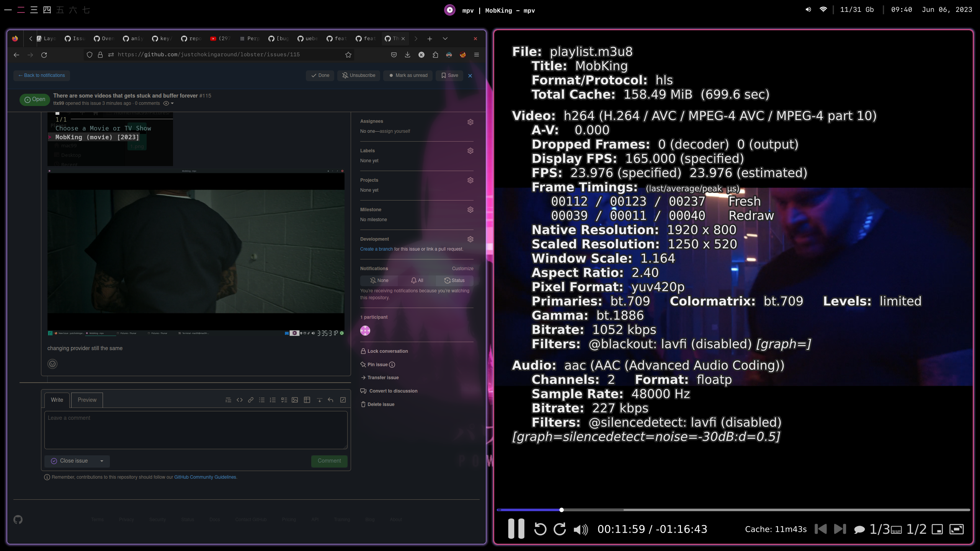Seek using the mpv progress bar
The image size is (980, 551).
point(727,510)
